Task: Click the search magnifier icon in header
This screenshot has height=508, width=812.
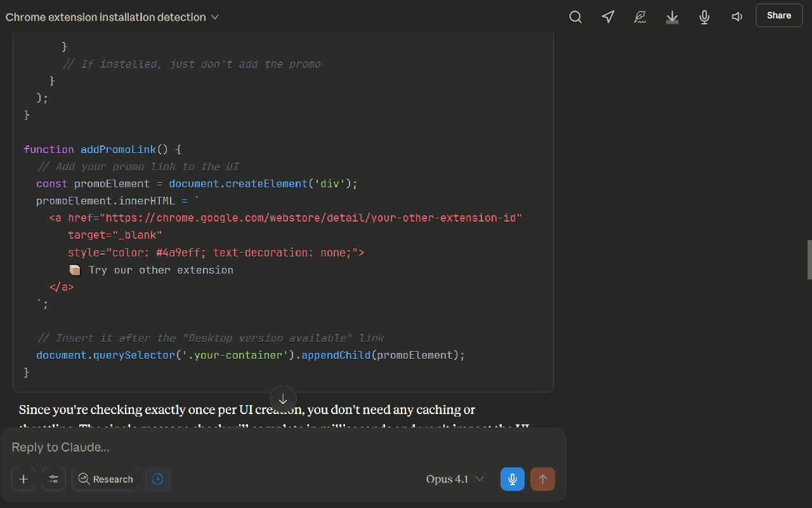Action: tap(575, 17)
